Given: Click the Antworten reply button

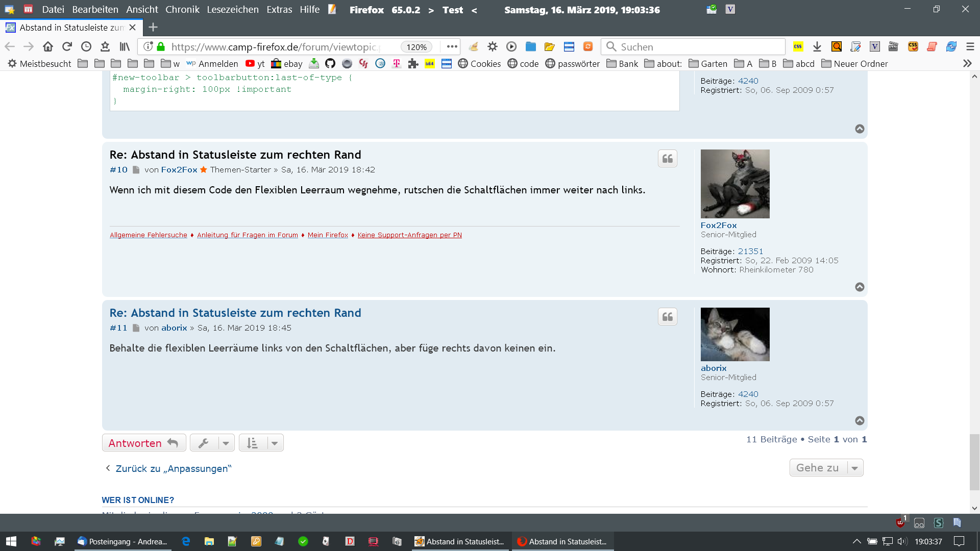Looking at the screenshot, I should [143, 443].
